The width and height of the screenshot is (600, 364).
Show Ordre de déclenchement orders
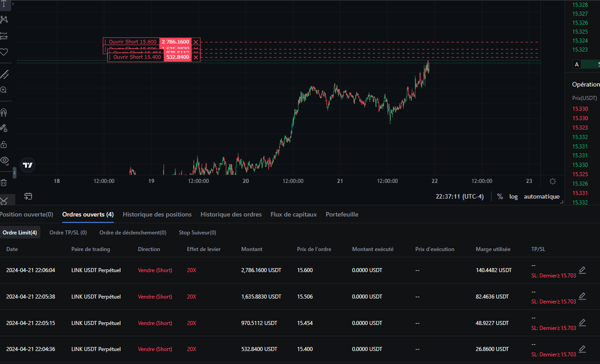(x=133, y=232)
